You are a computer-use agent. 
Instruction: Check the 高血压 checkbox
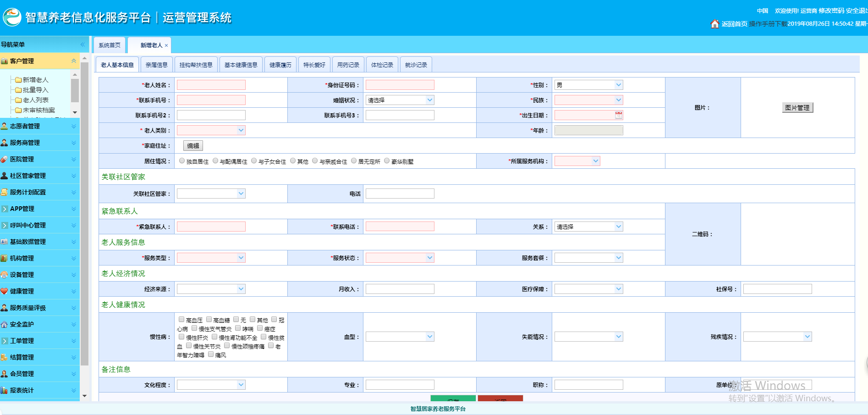[x=181, y=319]
